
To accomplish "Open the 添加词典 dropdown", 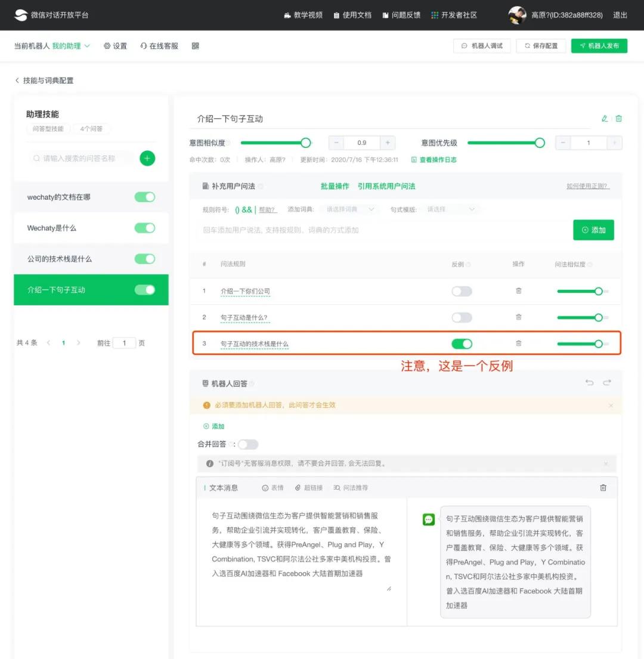I will click(349, 209).
